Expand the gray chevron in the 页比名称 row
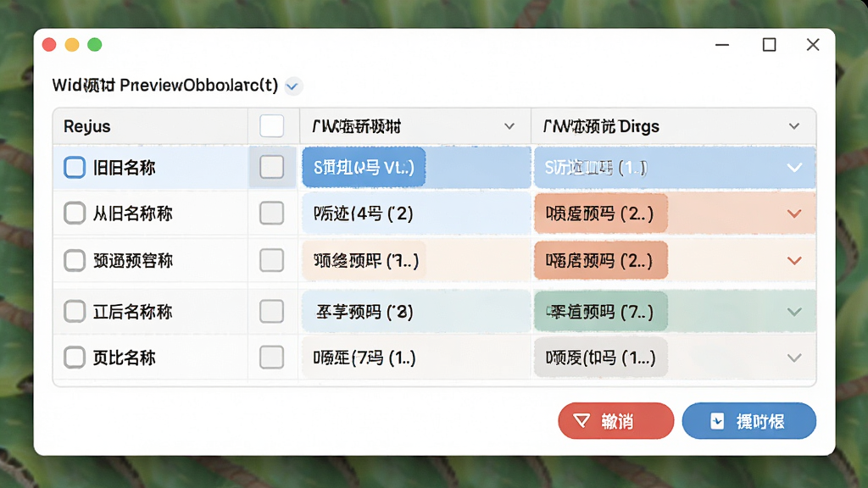This screenshot has height=488, width=868. point(794,358)
